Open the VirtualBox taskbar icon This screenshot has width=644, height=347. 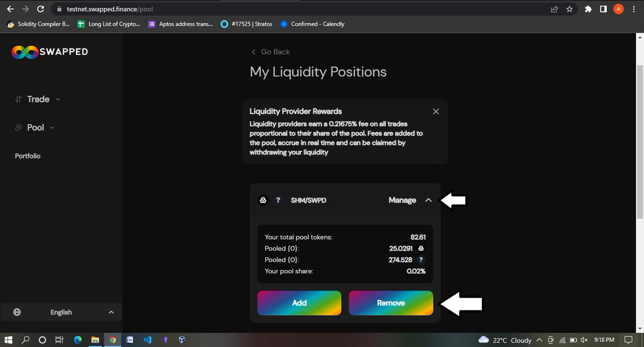coord(182,339)
